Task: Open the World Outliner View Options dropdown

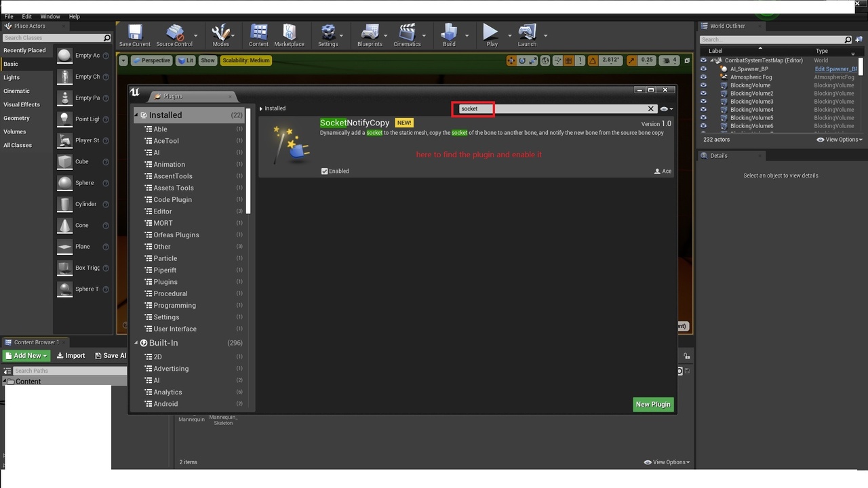Action: coord(840,140)
